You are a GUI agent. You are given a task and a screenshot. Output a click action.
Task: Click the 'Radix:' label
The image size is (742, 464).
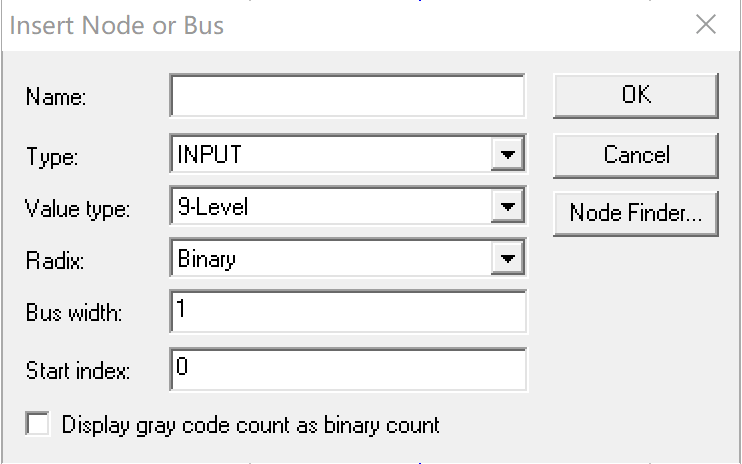(x=55, y=261)
